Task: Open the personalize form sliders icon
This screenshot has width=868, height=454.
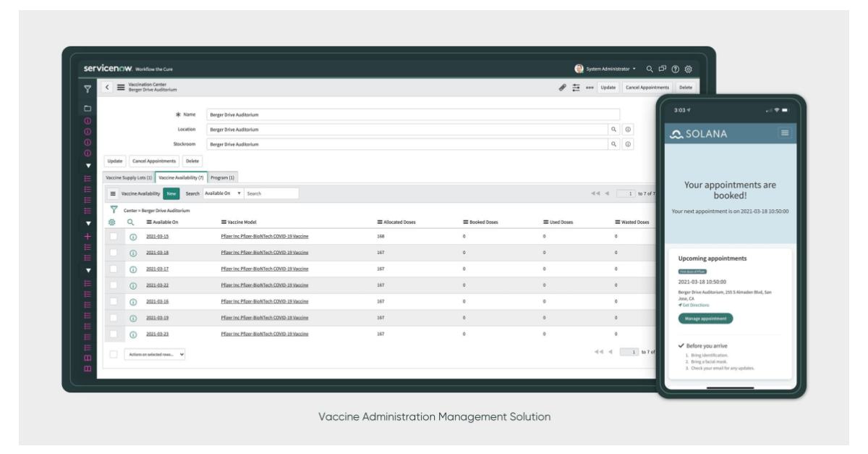Action: coord(576,85)
